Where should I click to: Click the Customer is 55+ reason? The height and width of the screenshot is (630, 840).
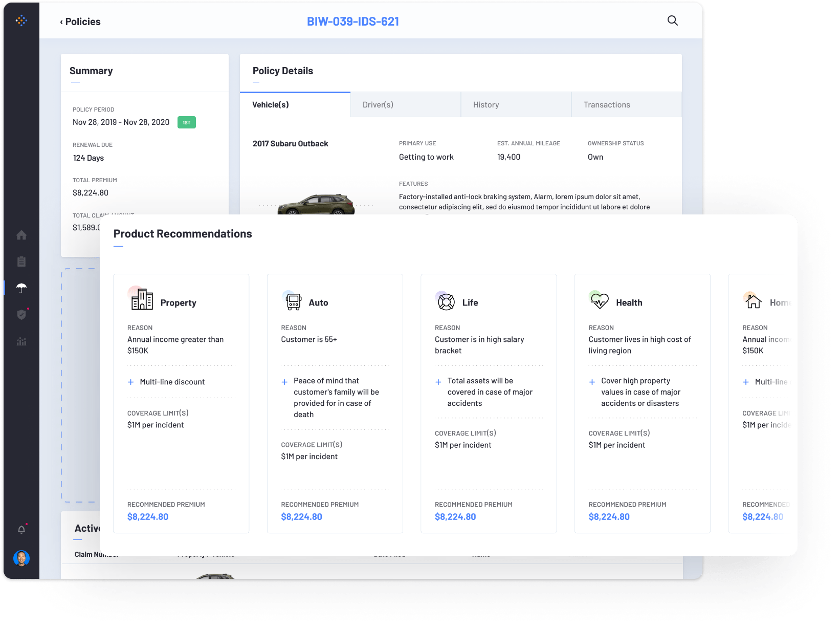tap(309, 339)
